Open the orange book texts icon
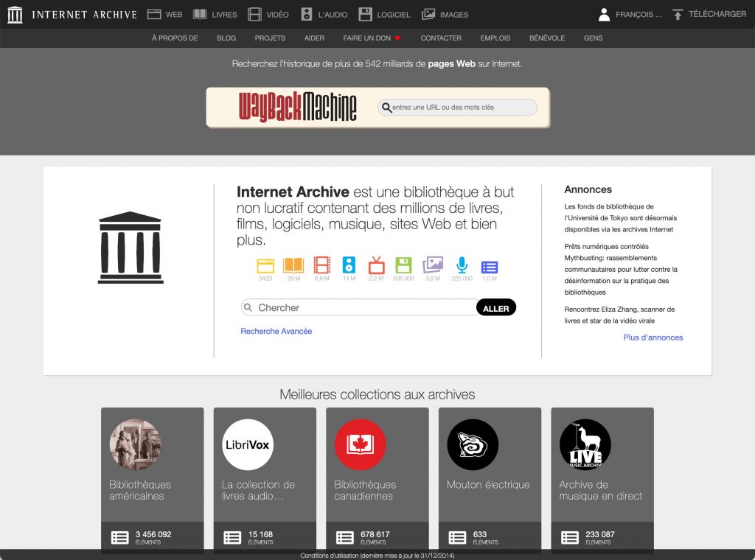Screen dimensions: 755x560 (x=293, y=265)
